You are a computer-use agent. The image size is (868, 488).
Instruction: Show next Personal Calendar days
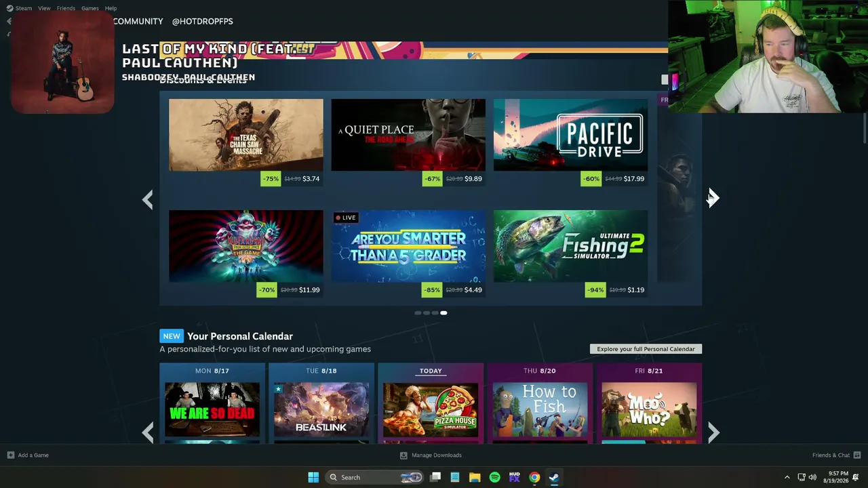tap(713, 432)
